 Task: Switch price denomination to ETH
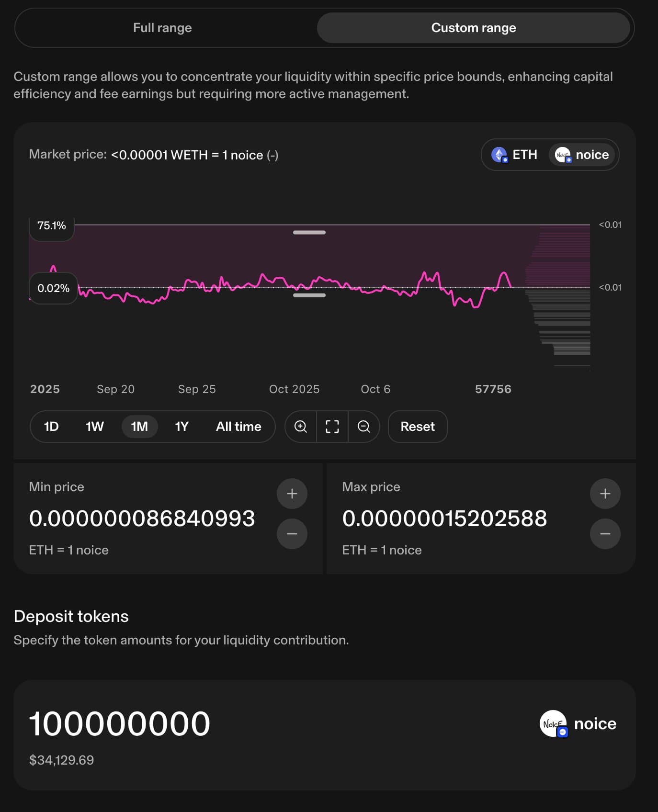tap(515, 155)
